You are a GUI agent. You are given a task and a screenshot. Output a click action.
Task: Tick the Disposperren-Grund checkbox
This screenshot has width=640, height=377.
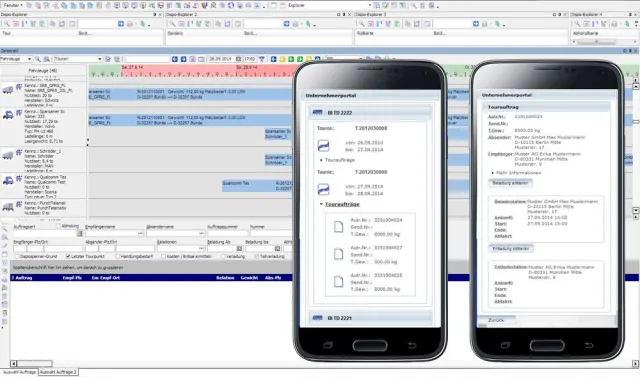[x=17, y=256]
